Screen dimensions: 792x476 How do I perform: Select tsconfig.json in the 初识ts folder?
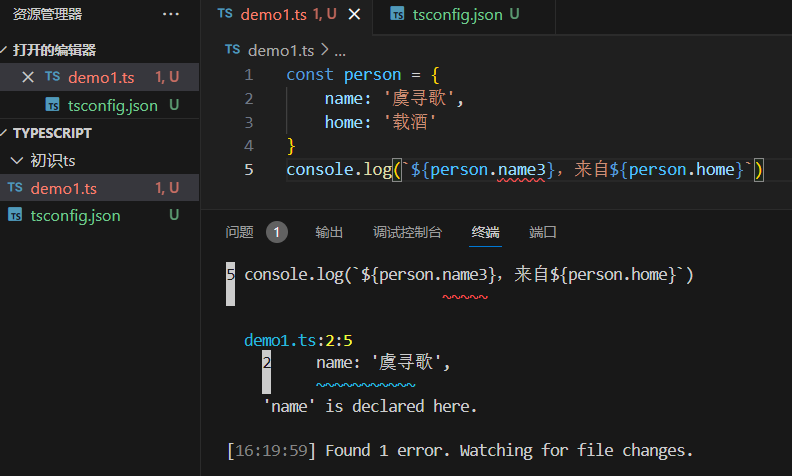100,216
